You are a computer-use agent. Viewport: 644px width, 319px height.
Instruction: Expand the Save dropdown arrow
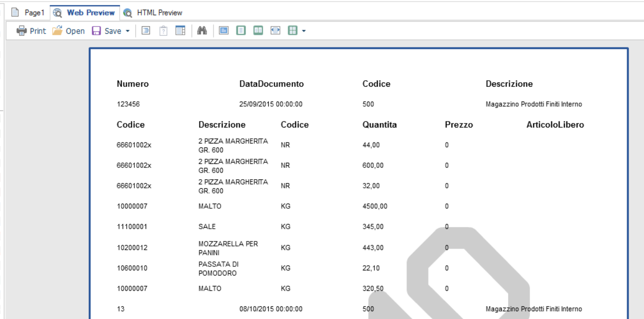(x=127, y=31)
